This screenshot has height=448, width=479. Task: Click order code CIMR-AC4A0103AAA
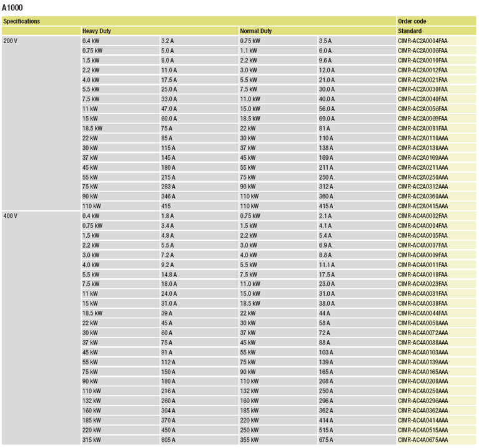431,353
